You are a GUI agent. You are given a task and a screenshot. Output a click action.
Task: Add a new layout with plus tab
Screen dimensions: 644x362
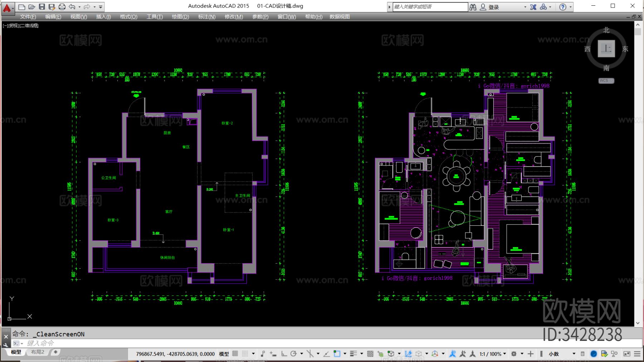(55, 352)
